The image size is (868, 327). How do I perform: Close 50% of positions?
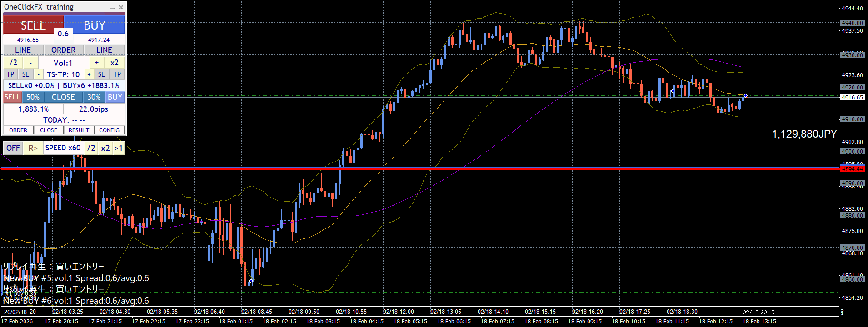[x=33, y=97]
